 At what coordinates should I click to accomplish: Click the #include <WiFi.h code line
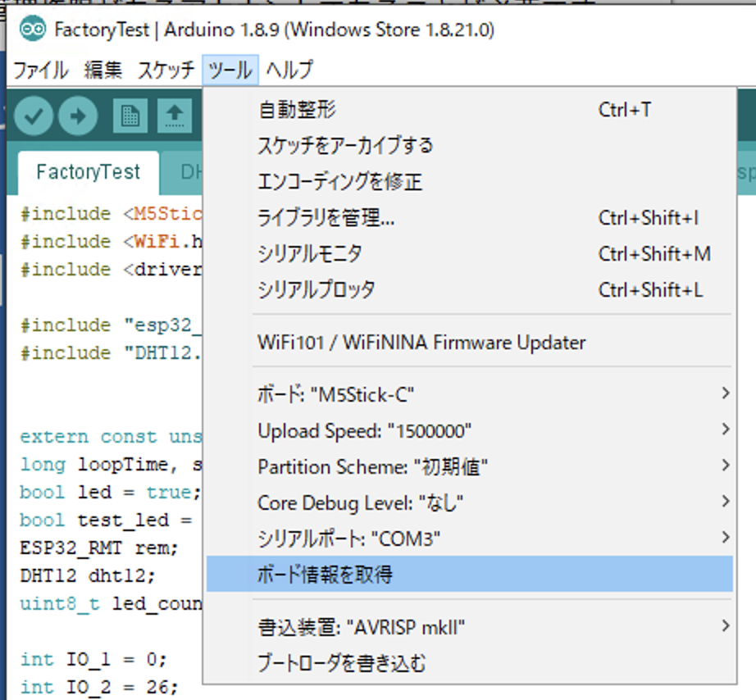coord(111,242)
